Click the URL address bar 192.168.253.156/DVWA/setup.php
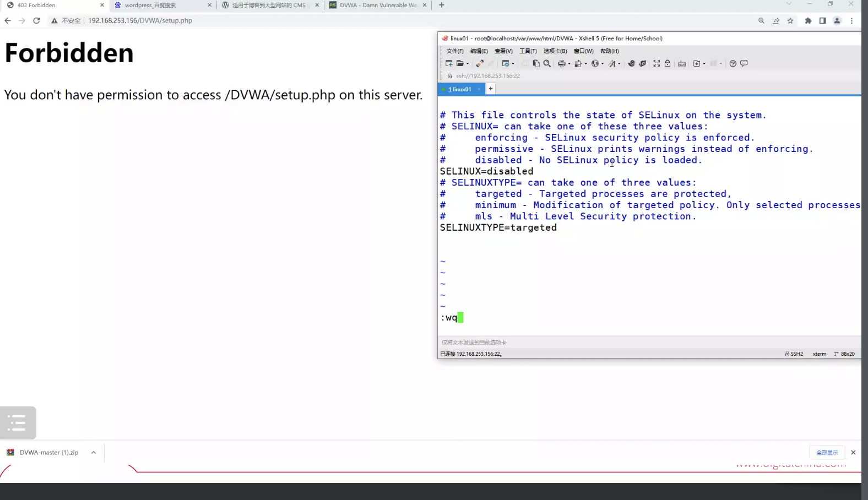Viewport: 868px width, 500px height. pos(140,21)
